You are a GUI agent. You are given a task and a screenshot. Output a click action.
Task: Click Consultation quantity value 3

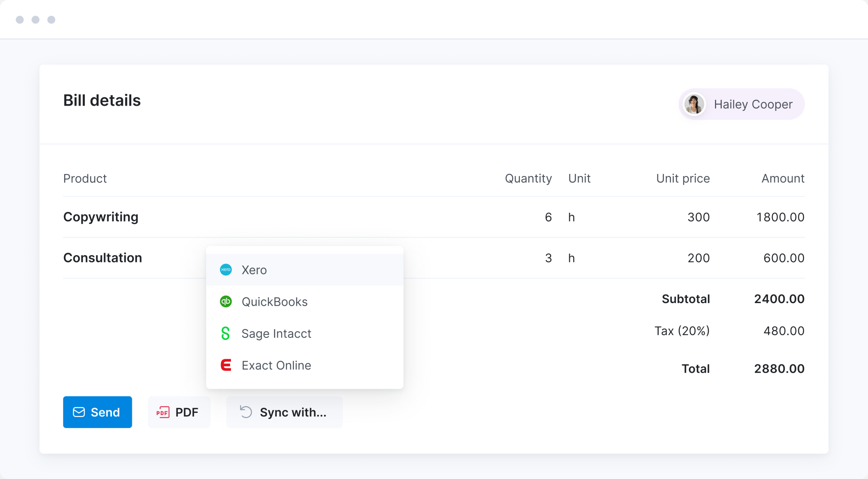pos(548,258)
